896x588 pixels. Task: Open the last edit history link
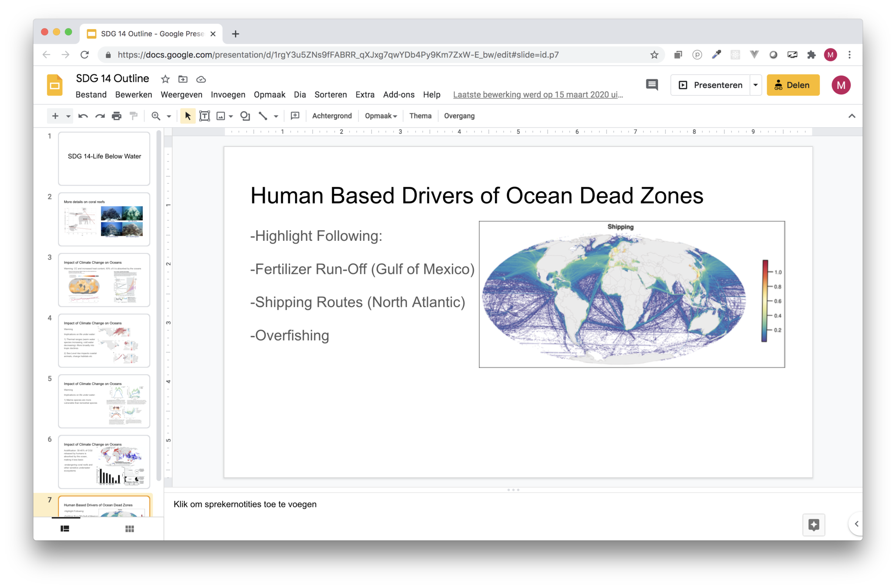pyautogui.click(x=538, y=95)
